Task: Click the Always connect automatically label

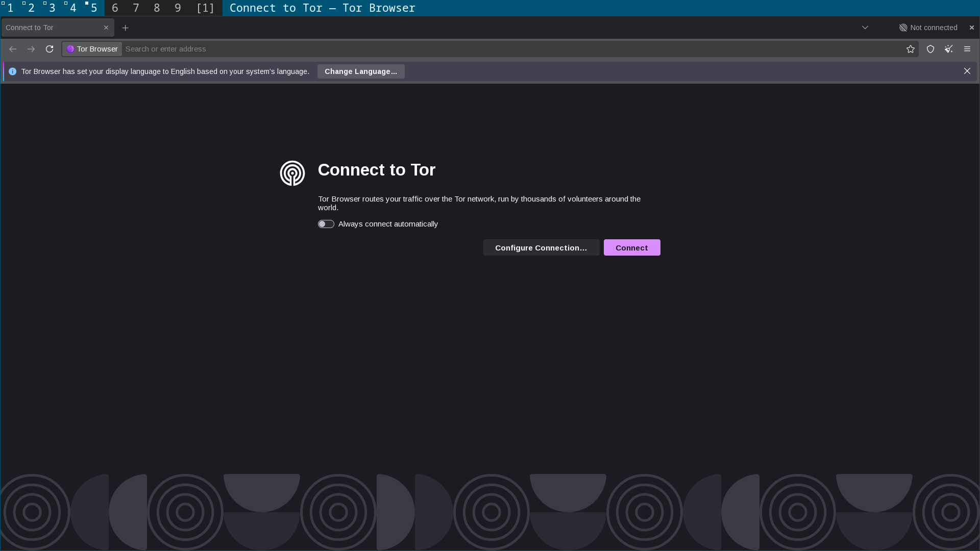Action: click(x=388, y=224)
